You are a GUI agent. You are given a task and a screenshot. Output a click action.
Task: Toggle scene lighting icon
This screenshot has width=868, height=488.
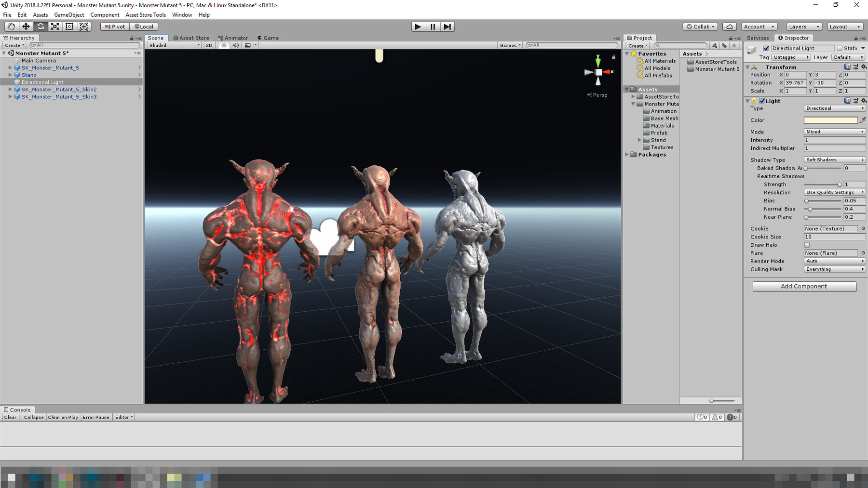point(224,45)
